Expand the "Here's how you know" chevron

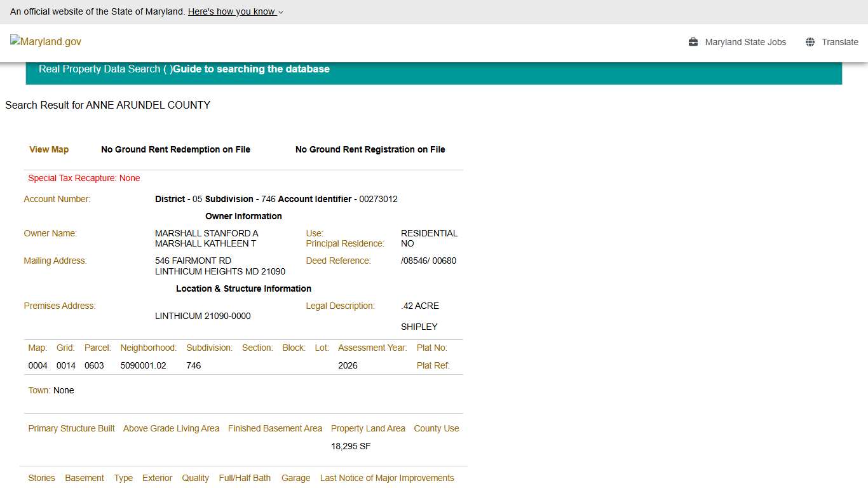click(281, 12)
